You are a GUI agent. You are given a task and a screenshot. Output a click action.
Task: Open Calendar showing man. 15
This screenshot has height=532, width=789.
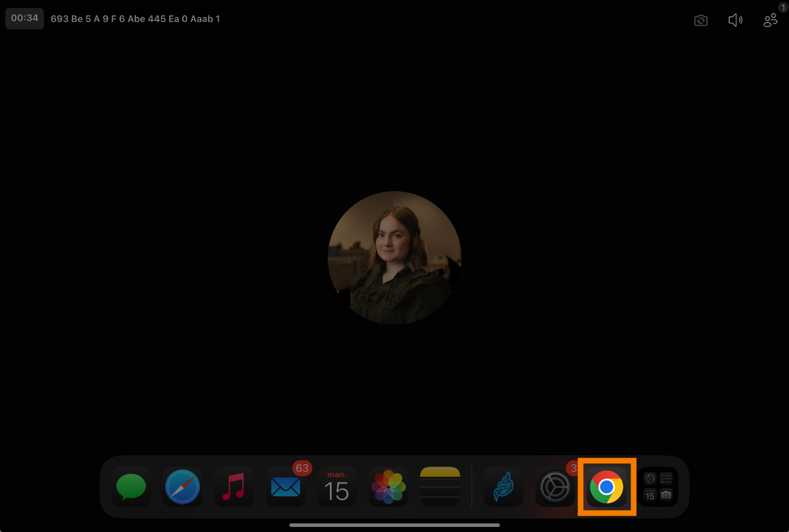pos(337,487)
